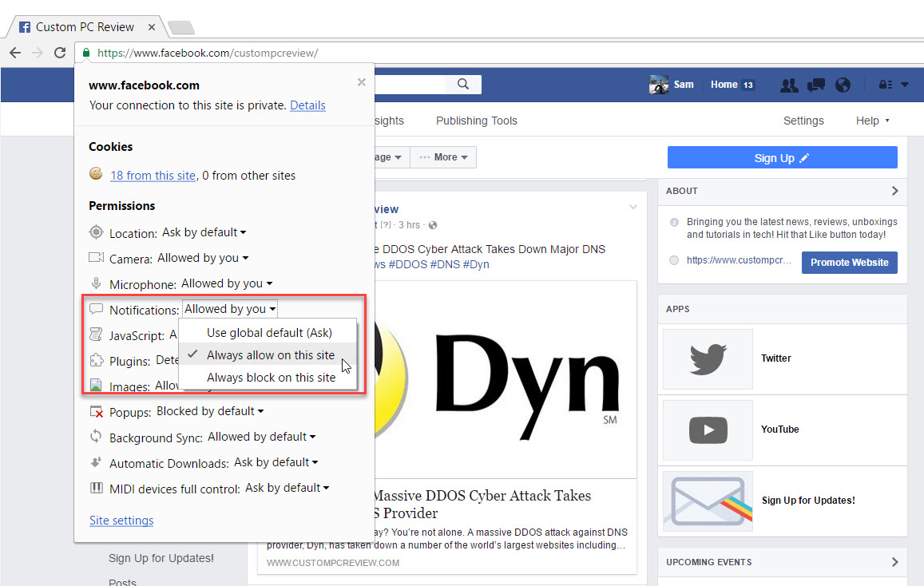Open a new browser tab
The image size is (924, 586).
(x=181, y=27)
